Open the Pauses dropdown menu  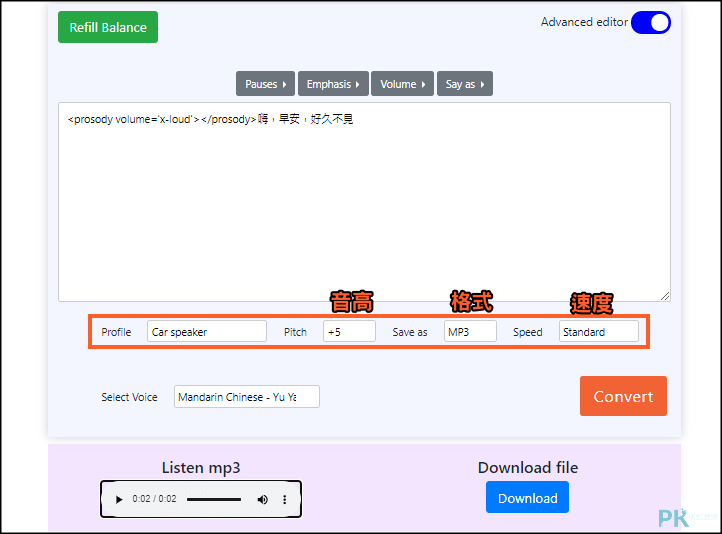coord(265,84)
